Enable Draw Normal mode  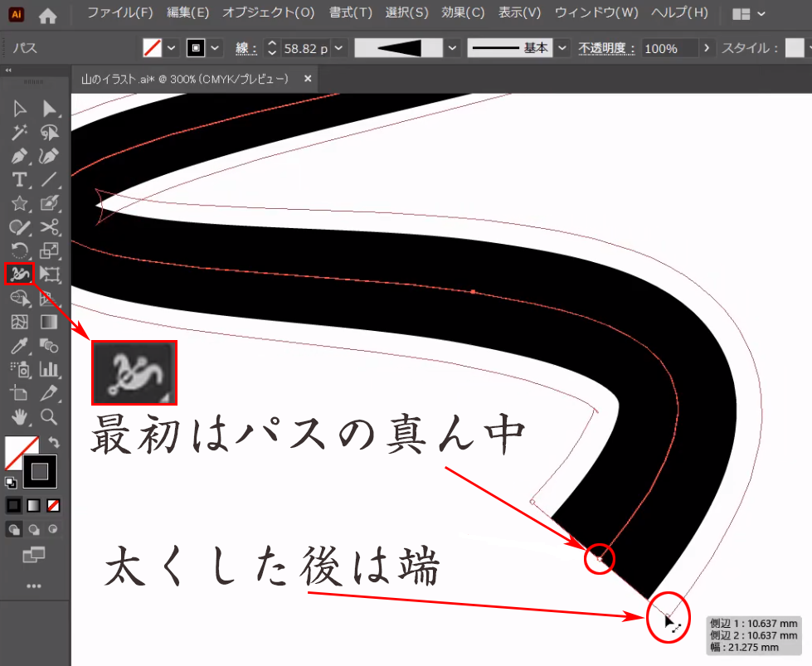(14, 528)
